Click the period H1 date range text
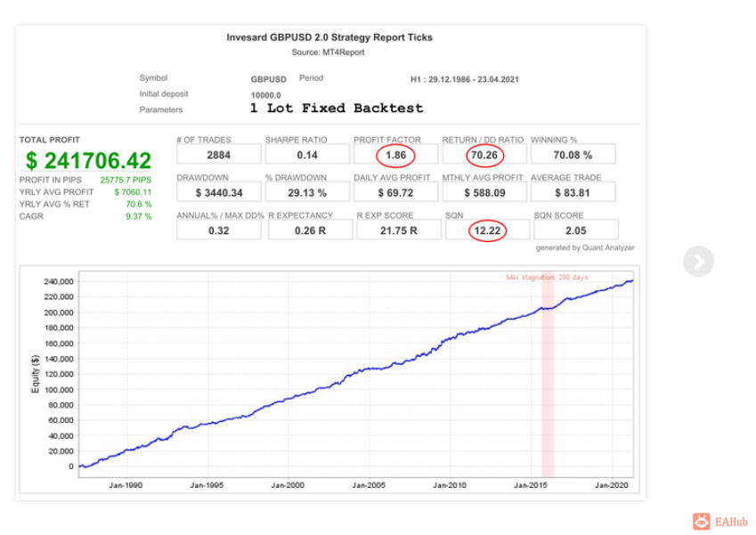This screenshot has width=756, height=535. pyautogui.click(x=464, y=79)
